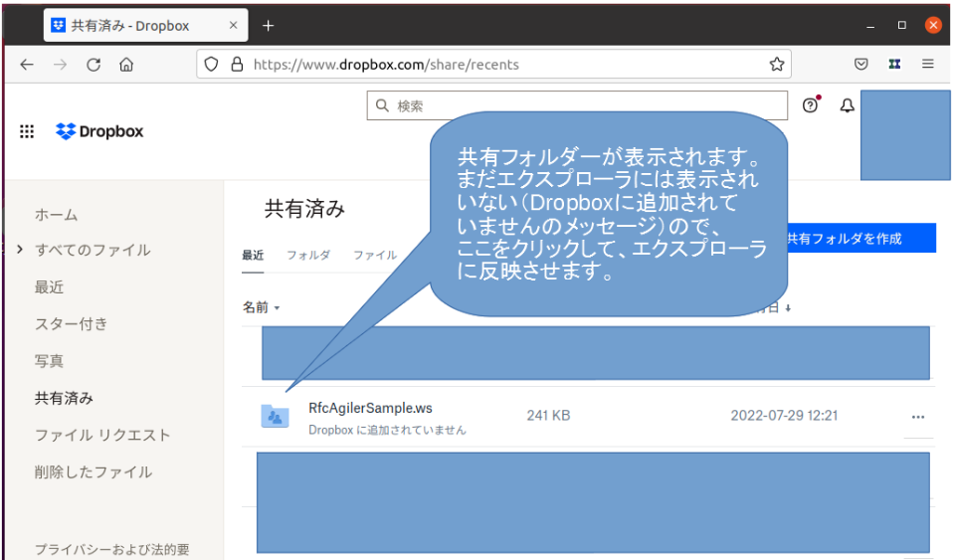Click the padlock site info icon

click(237, 65)
